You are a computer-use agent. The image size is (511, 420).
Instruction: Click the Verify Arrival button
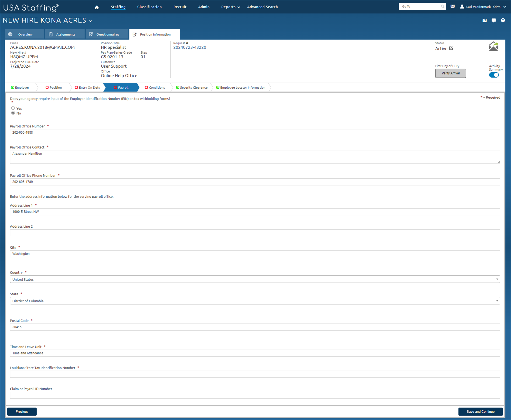tap(450, 73)
